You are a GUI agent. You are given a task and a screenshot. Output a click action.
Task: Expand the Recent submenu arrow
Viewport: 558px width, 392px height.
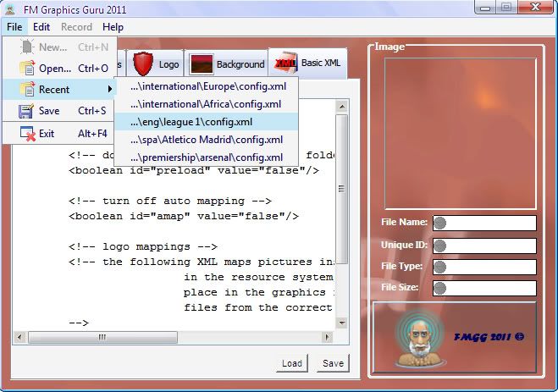tap(110, 89)
